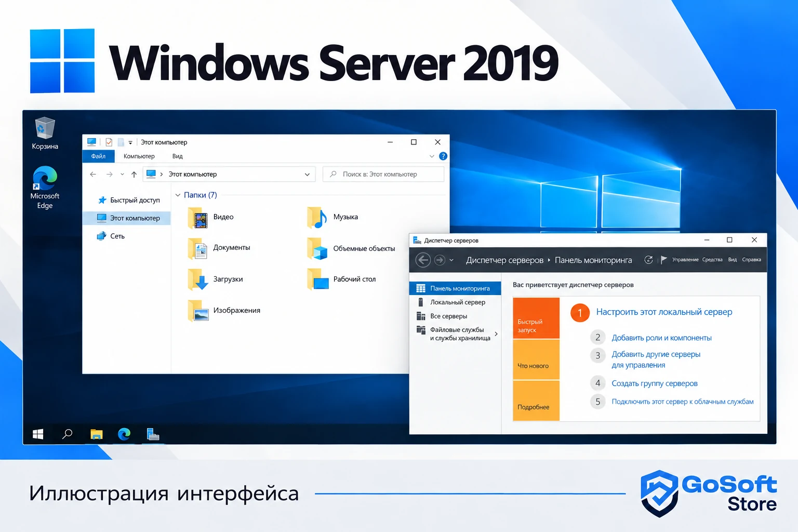798x532 pixels.
Task: Switch to Server Manager on the taskbar
Action: click(x=153, y=434)
